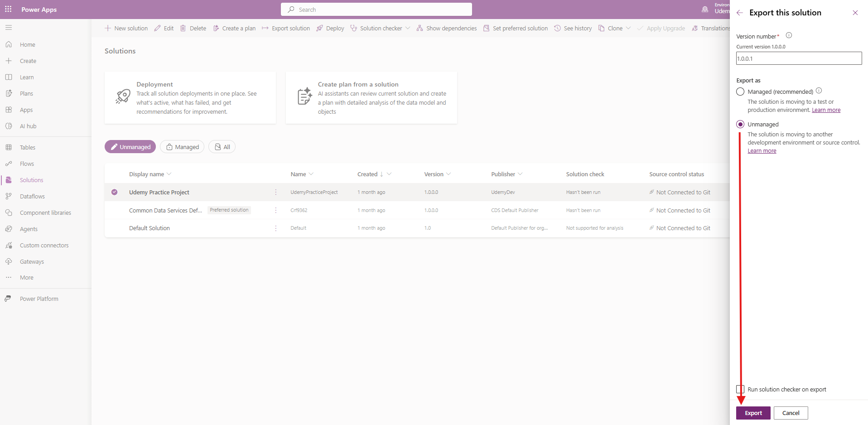
Task: Click New solution in toolbar
Action: [126, 28]
